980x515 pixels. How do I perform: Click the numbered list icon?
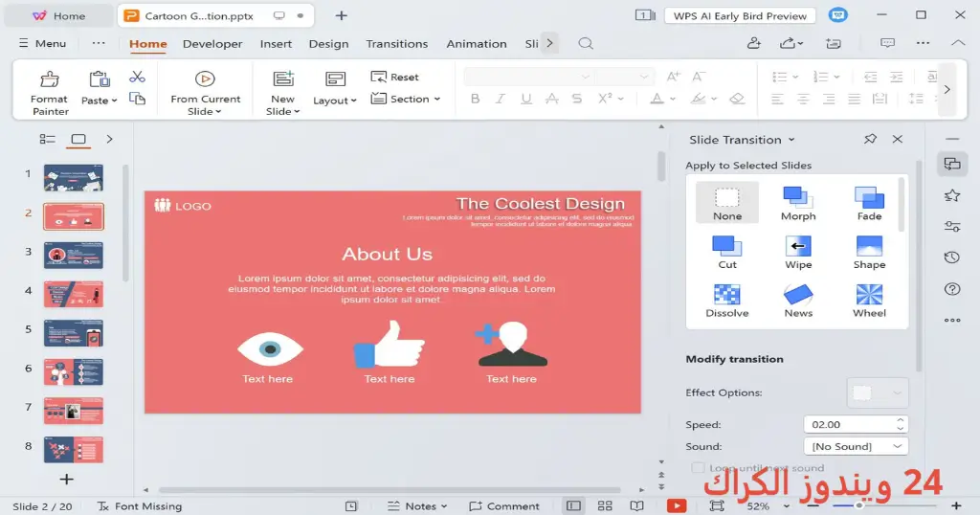tap(820, 77)
